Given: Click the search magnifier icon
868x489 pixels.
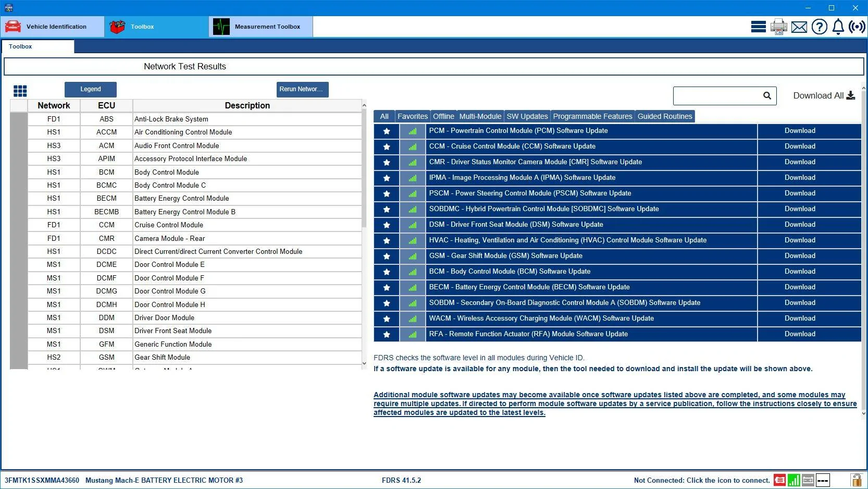Looking at the screenshot, I should pos(767,95).
